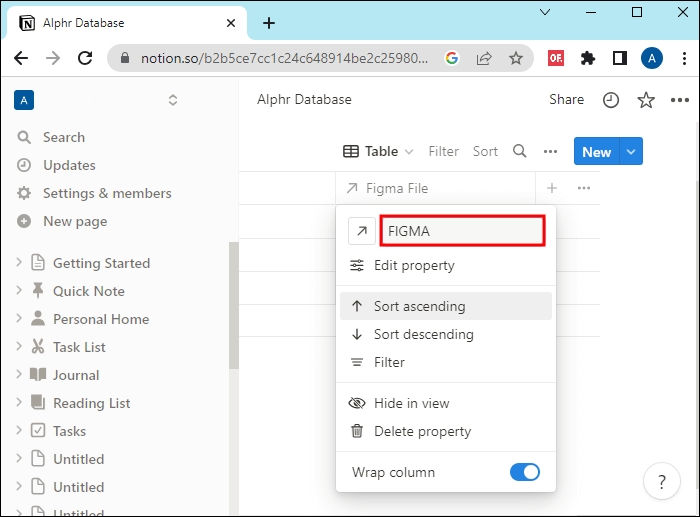Click the Alphr Database breadcrumb title
This screenshot has width=700, height=517.
point(304,100)
